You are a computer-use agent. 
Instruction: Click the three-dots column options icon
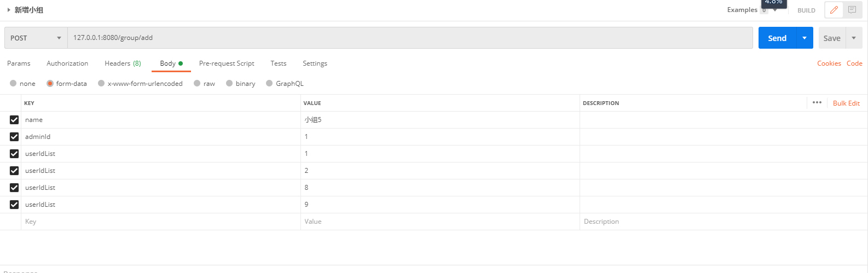pos(817,102)
